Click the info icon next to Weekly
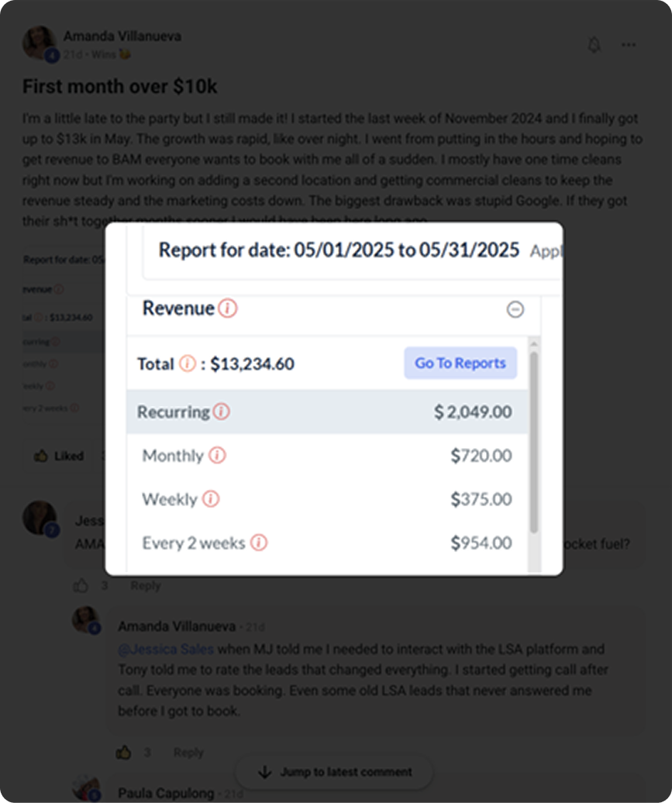Screen dimensions: 672x803 point(211,499)
